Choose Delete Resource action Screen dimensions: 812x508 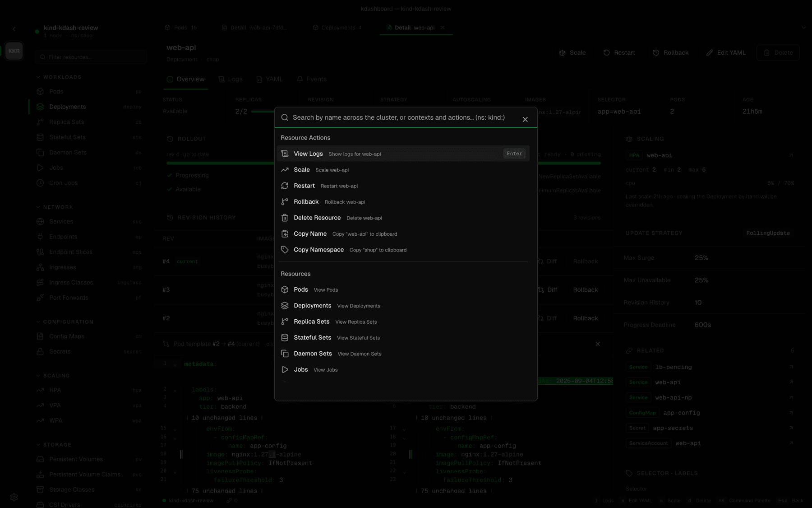click(x=403, y=218)
